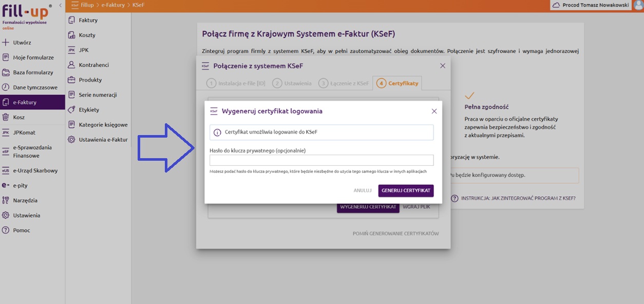Open Kosz trash icon in sidebar
This screenshot has width=644, height=304.
coord(6,117)
